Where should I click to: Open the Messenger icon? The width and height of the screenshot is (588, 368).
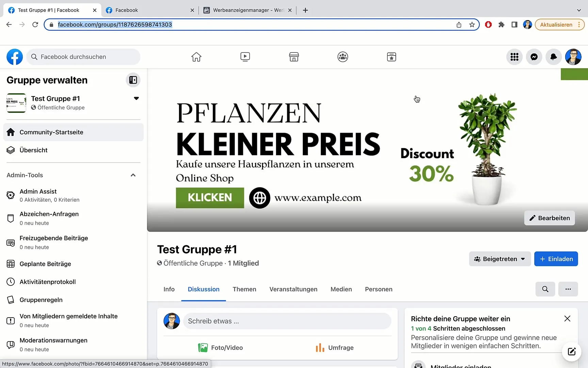[x=534, y=57]
